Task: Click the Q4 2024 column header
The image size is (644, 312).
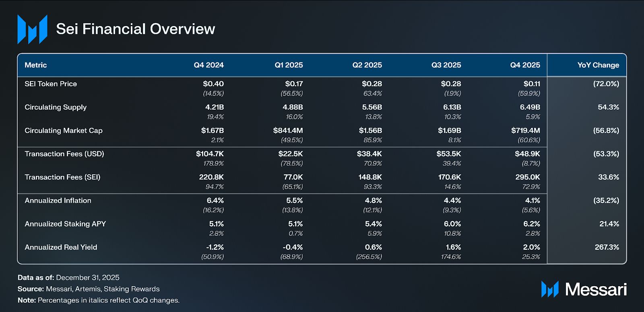Action: pos(209,65)
